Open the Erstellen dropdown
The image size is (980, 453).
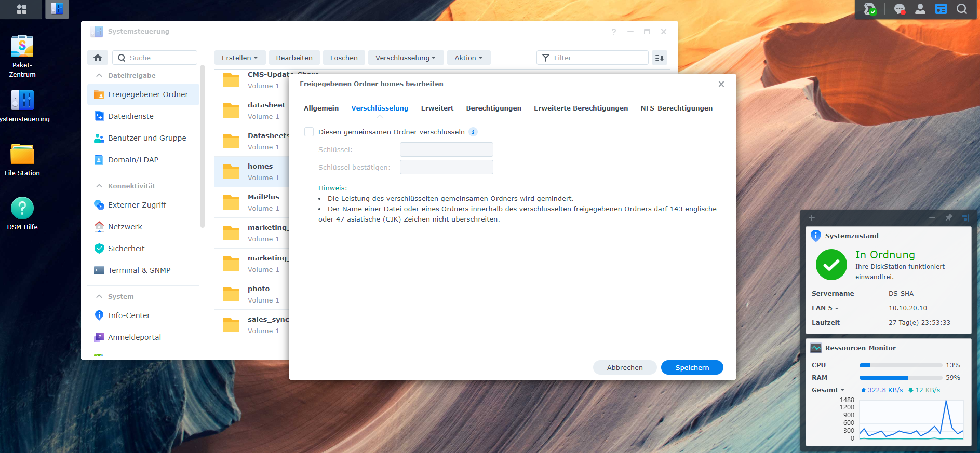(239, 58)
